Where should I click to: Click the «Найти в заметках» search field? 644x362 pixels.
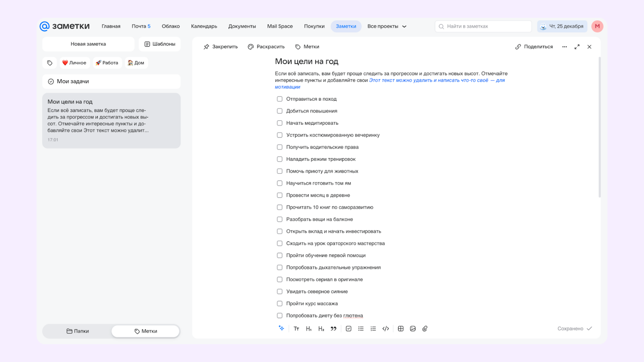(x=483, y=26)
